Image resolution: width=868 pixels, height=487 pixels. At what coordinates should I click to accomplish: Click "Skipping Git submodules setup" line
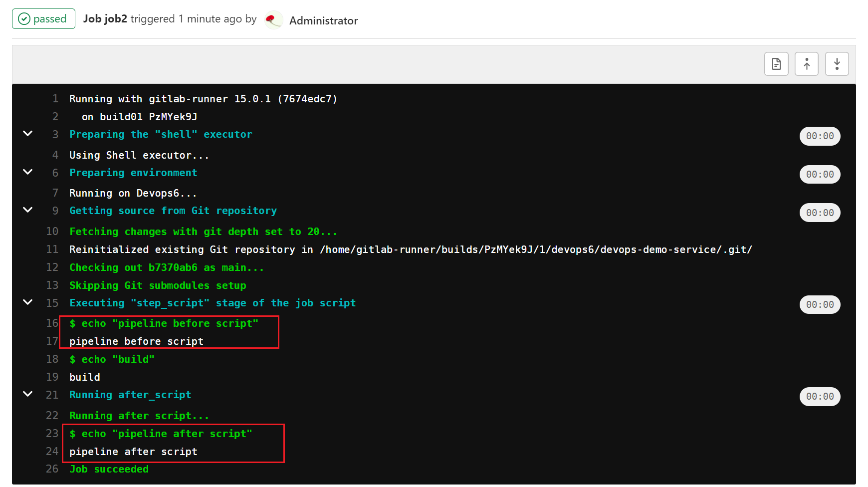[158, 285]
